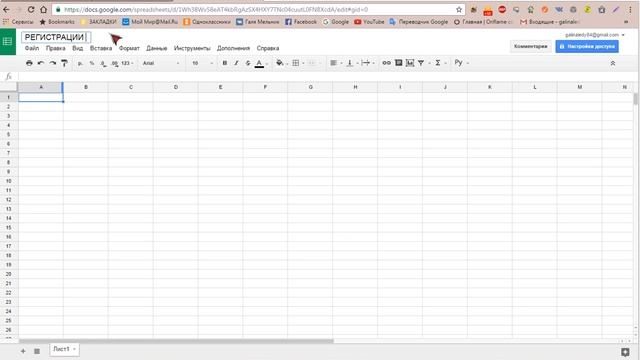Viewport: 640px width, 360px height.
Task: Open the Вставка menu
Action: click(101, 48)
